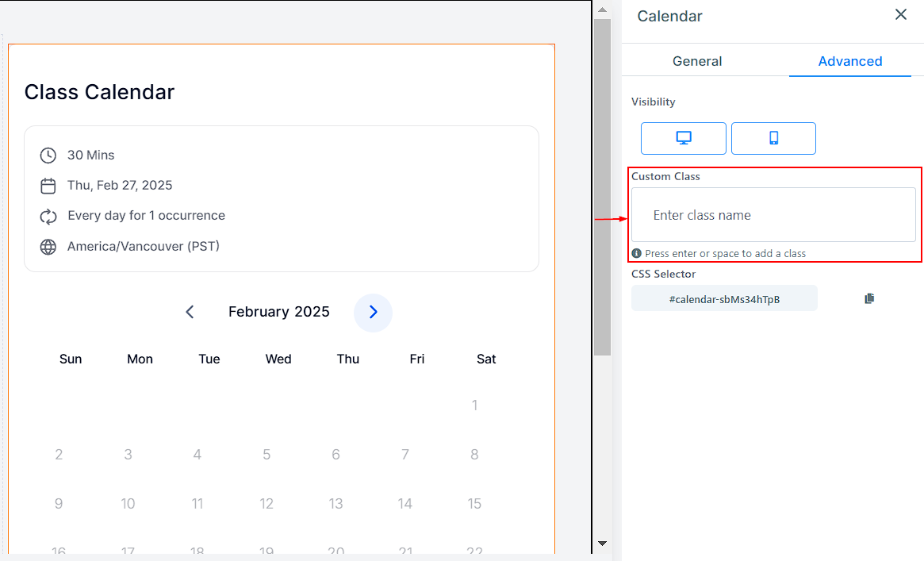This screenshot has width=924, height=561.
Task: Go to the previous month
Action: point(190,312)
